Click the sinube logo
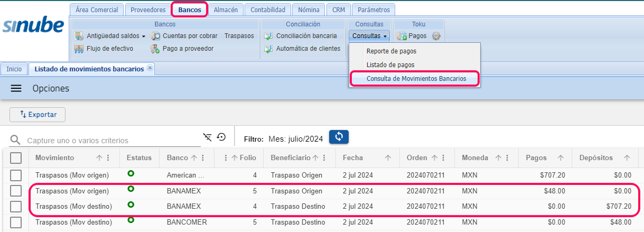 [x=33, y=25]
